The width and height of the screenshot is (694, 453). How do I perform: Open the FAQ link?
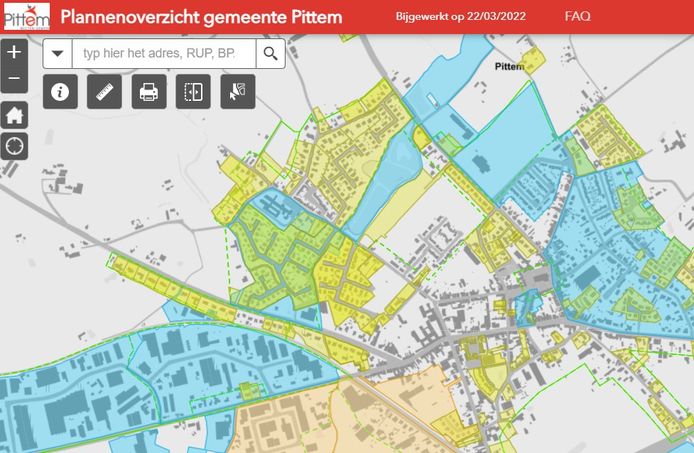pos(578,16)
